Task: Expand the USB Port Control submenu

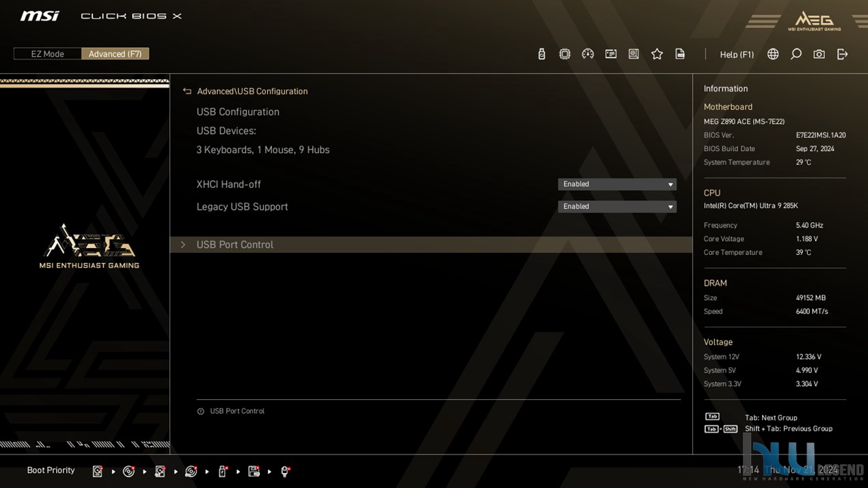Action: (x=431, y=245)
